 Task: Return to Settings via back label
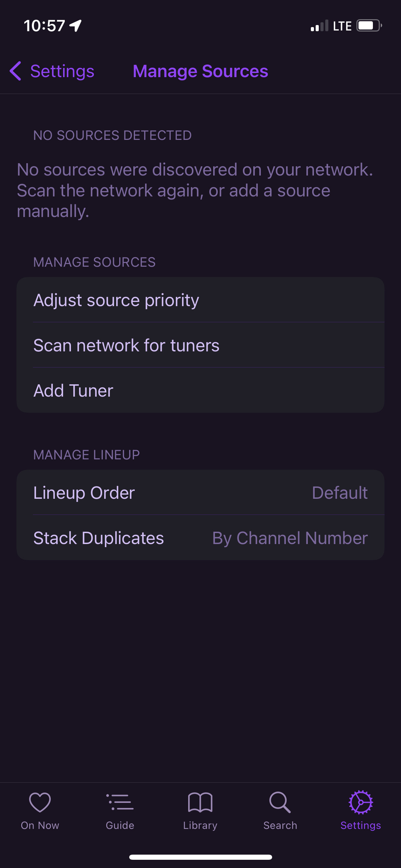[62, 71]
